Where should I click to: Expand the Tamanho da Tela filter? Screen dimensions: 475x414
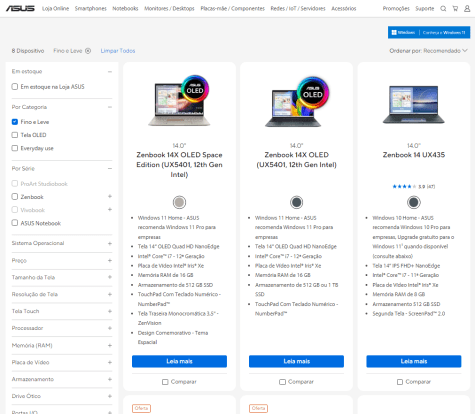[x=110, y=277]
